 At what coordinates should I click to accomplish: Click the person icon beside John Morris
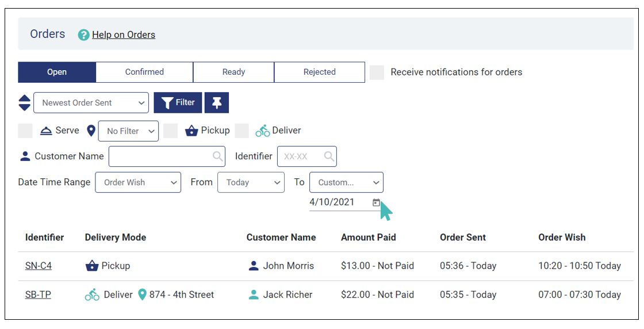254,266
